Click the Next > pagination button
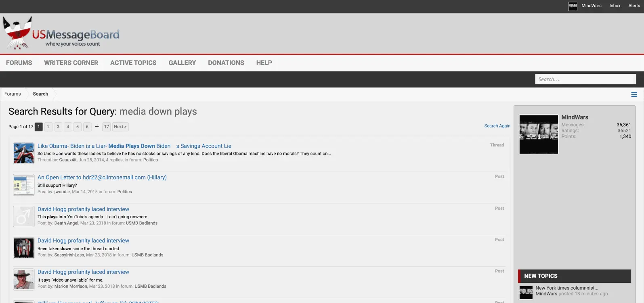 [120, 127]
